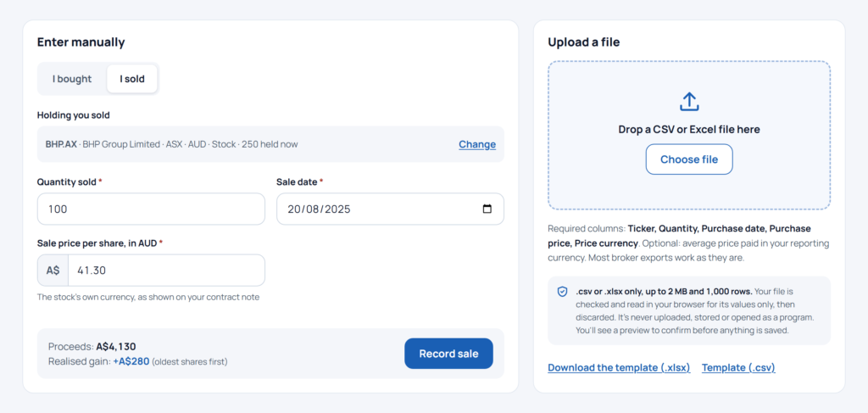Viewport: 868px width, 413px height.
Task: Click the Proceeds A$4,130 value
Action: (x=115, y=347)
